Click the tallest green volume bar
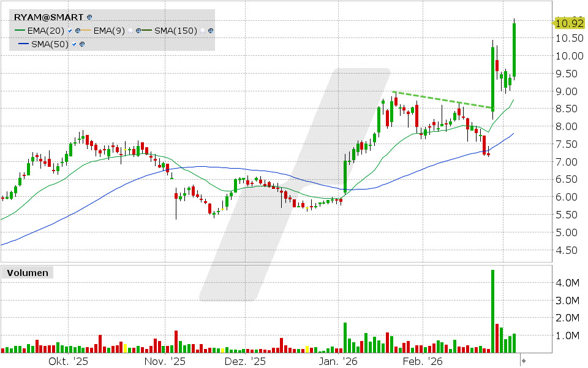588x368 pixels. 492,307
